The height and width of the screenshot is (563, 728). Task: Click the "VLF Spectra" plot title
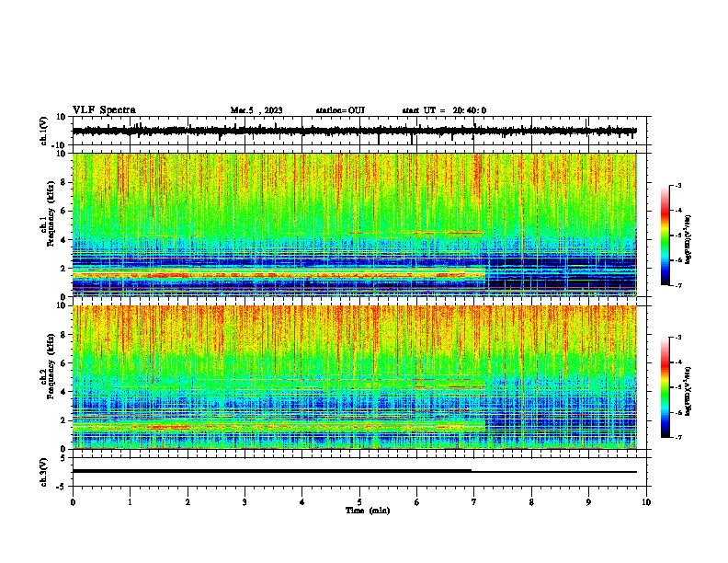(104, 110)
